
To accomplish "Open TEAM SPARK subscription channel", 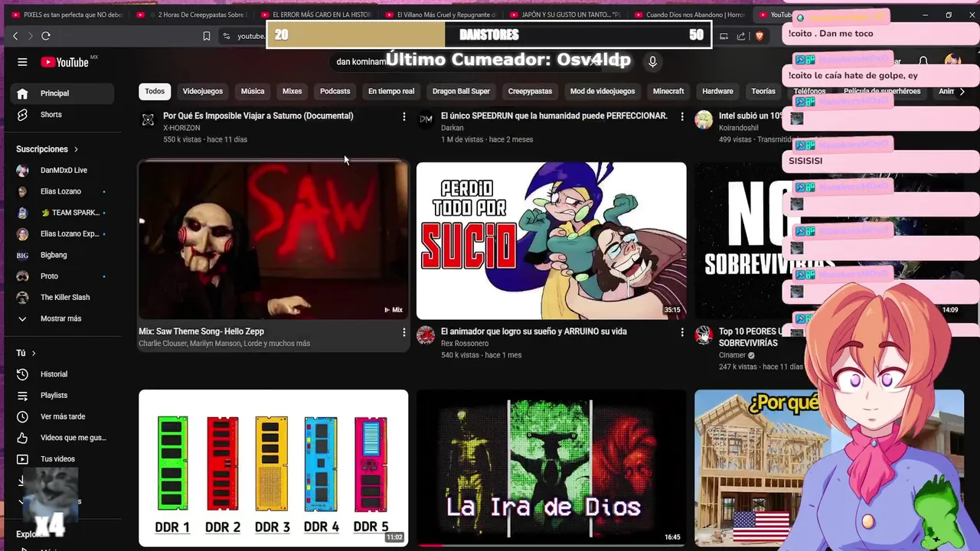I will click(x=63, y=213).
